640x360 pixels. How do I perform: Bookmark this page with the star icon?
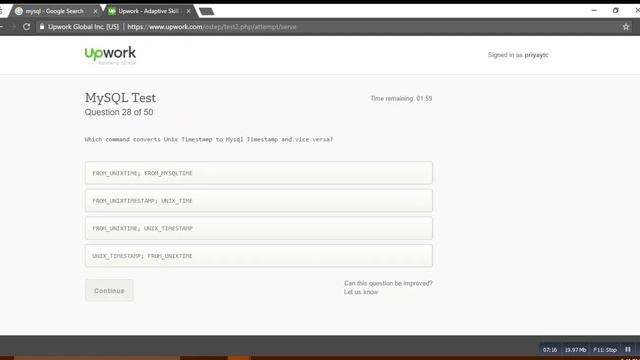point(626,27)
